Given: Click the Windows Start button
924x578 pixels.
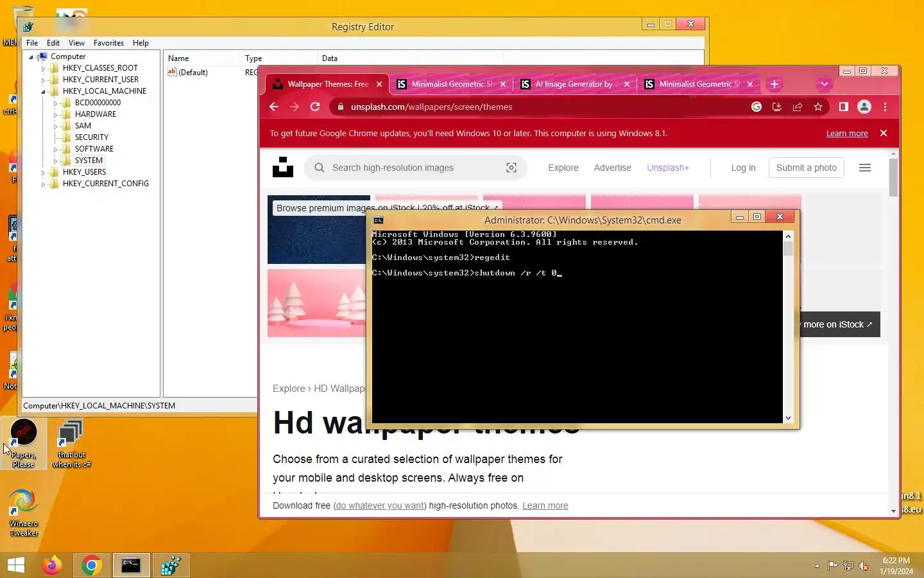Looking at the screenshot, I should 15,565.
